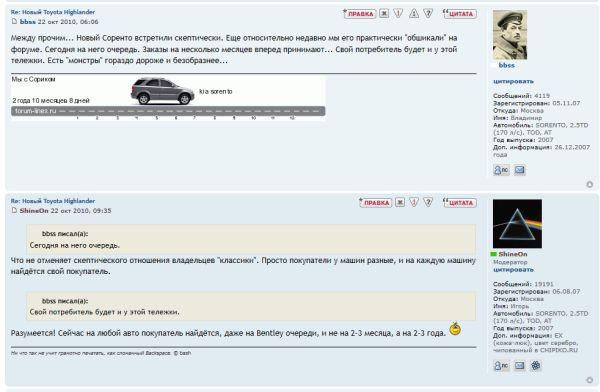Click цитировать under bbss profile
Image resolution: width=600 pixels, height=392 pixels.
pyautogui.click(x=513, y=81)
